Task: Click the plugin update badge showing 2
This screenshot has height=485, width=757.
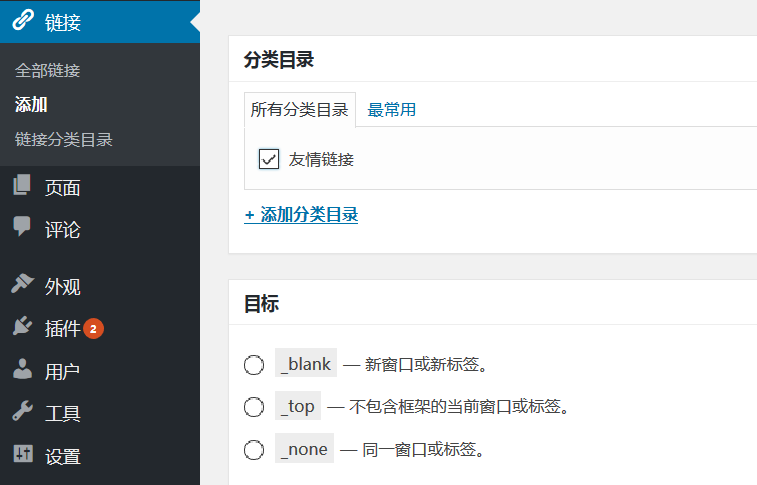Action: click(x=93, y=329)
